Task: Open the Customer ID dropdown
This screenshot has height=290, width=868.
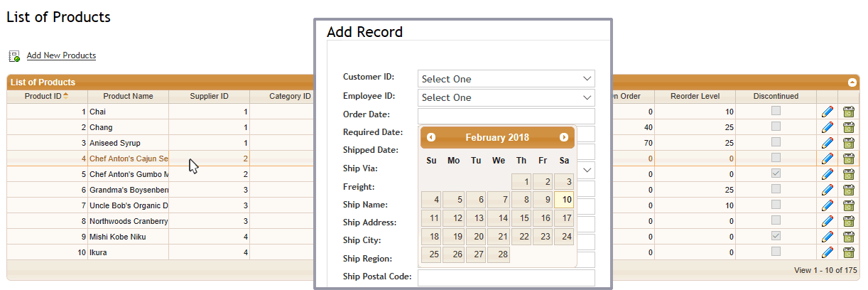Action: coord(506,79)
